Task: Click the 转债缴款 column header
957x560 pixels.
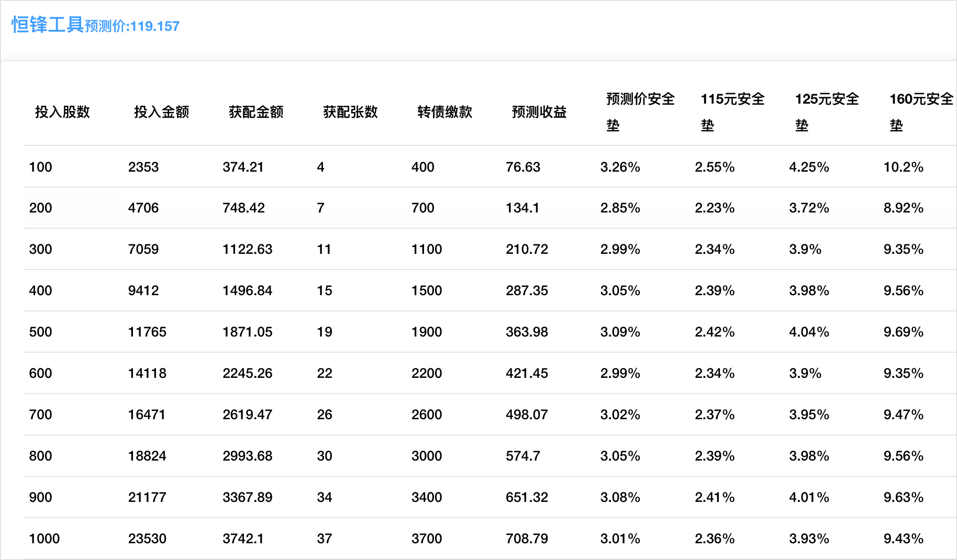Action: (444, 112)
